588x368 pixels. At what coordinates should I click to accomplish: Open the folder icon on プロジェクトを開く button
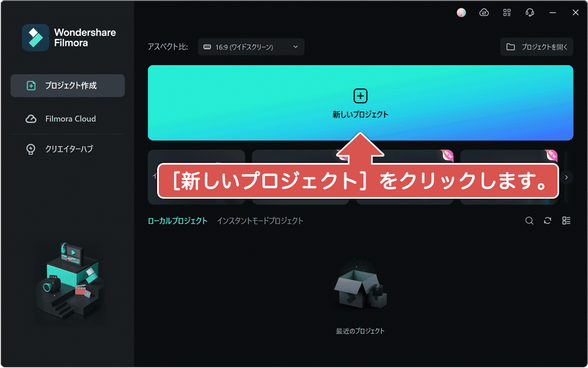[x=510, y=47]
